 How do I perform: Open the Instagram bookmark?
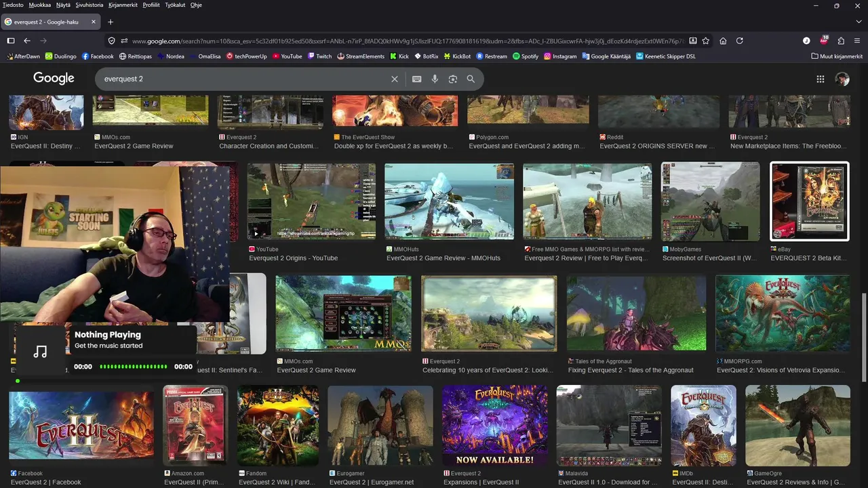point(560,56)
